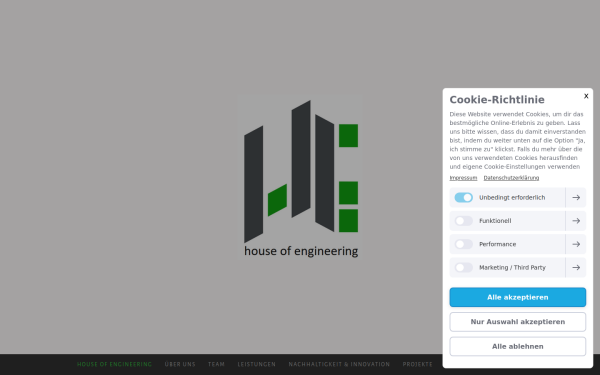Click the Performance label text
The width and height of the screenshot is (600, 375).
coord(497,244)
